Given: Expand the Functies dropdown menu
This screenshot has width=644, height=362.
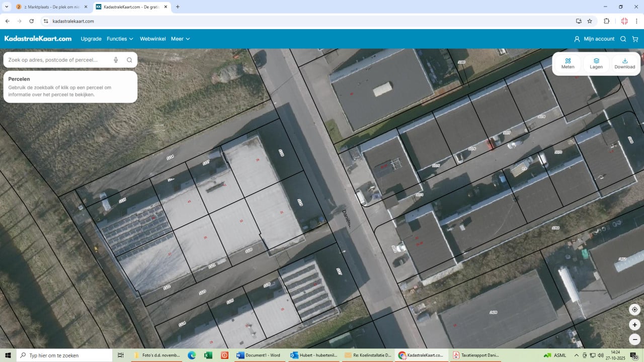Looking at the screenshot, I should coord(120,39).
